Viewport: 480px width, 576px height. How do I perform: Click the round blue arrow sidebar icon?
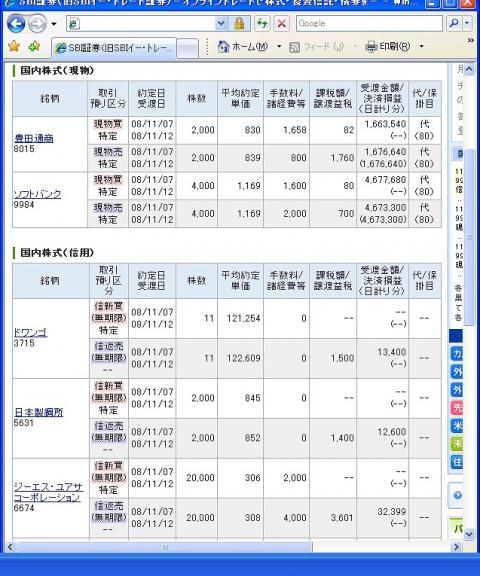(457, 495)
